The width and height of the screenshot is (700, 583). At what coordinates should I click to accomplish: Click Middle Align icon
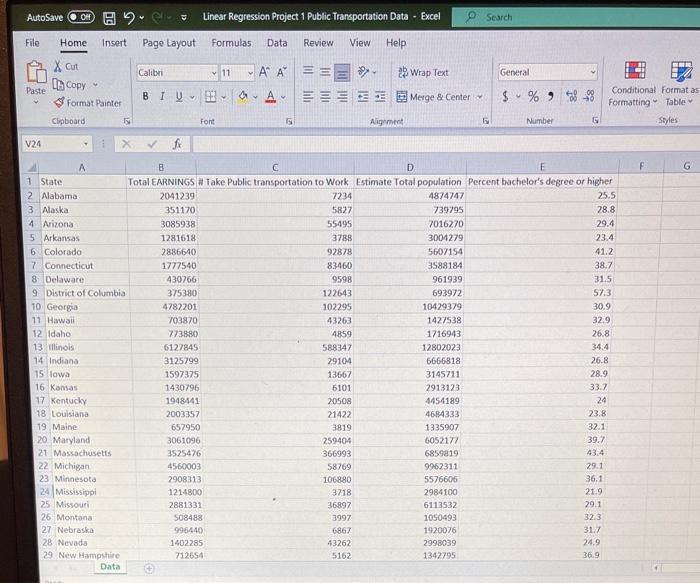pos(325,71)
